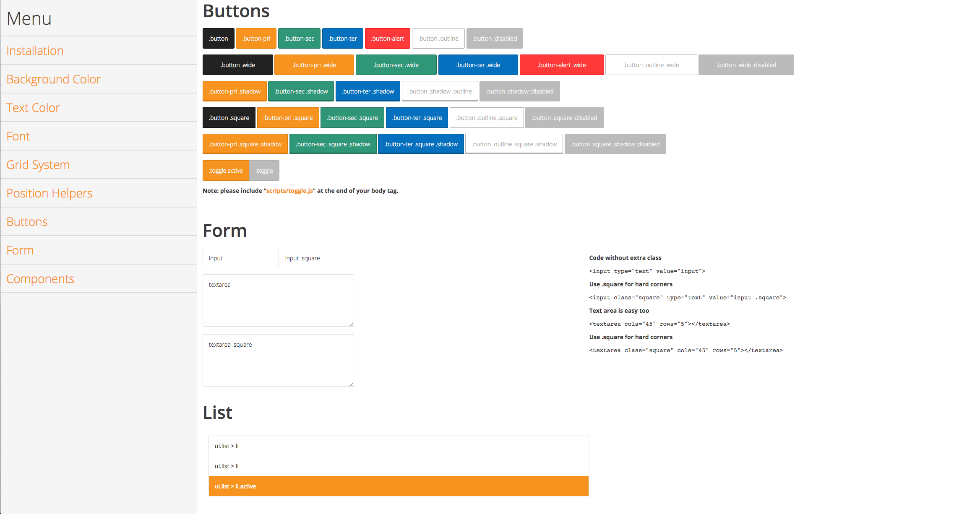Viewport: 980px width, 514px height.
Task: Select the orange ul.list > li.active item
Action: 399,486
